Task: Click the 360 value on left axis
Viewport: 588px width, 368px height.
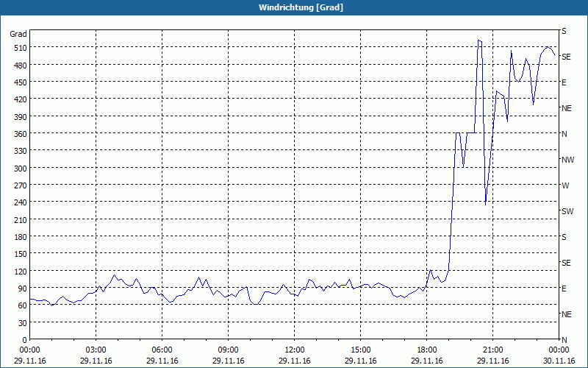Action: pos(21,134)
